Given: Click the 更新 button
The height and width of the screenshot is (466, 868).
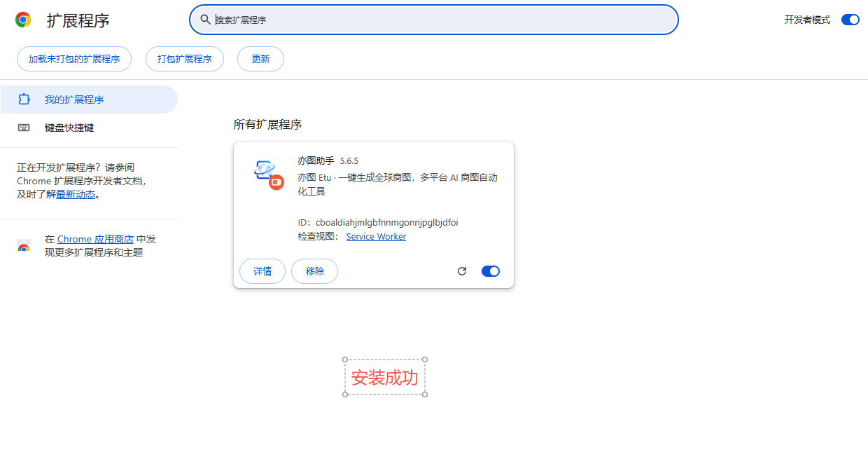Looking at the screenshot, I should tap(260, 59).
